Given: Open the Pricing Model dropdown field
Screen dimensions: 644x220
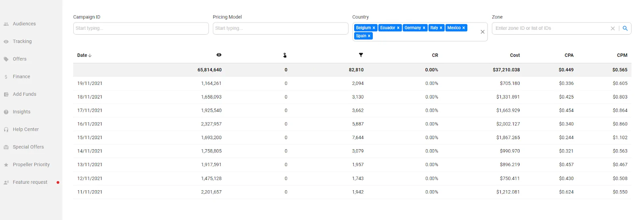Looking at the screenshot, I should (280, 29).
